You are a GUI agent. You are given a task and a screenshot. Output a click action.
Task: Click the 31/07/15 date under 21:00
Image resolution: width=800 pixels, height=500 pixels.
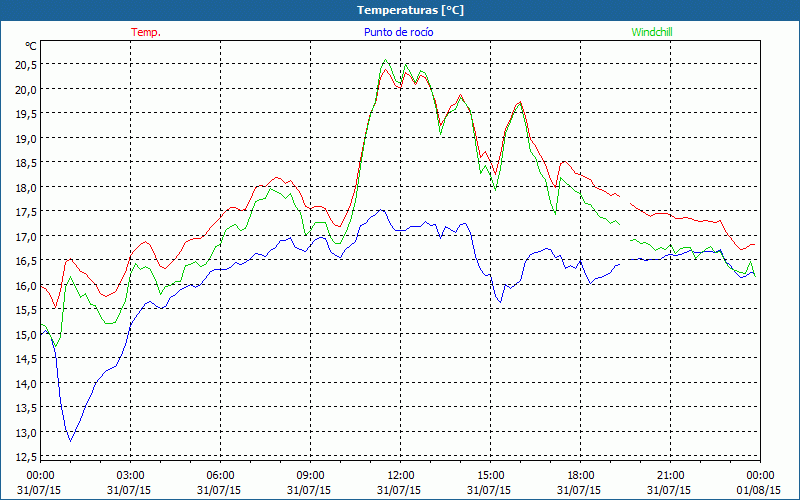669,490
